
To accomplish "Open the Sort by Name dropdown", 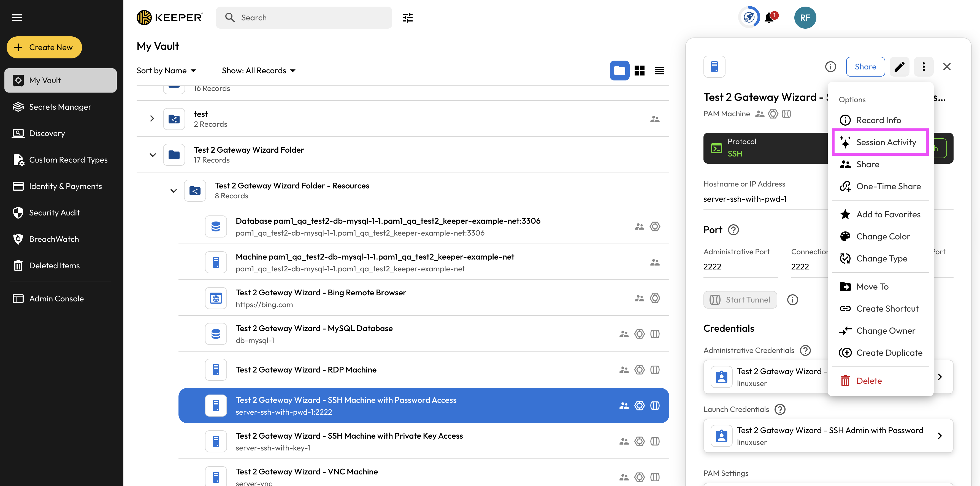I will click(166, 71).
